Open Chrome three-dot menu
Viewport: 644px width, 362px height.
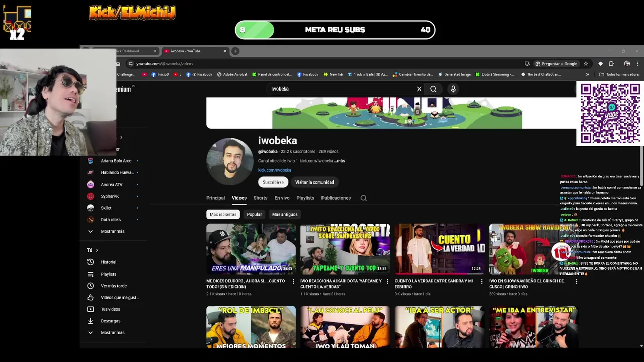tap(638, 64)
